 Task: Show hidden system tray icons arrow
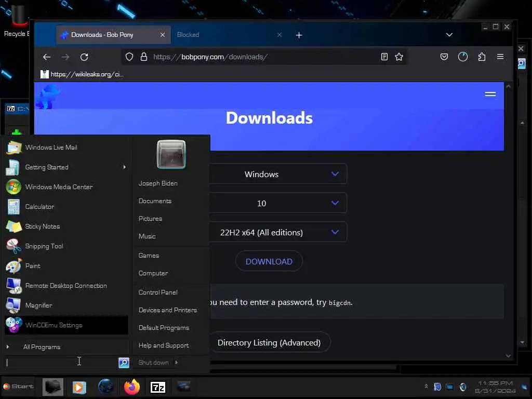[426, 387]
